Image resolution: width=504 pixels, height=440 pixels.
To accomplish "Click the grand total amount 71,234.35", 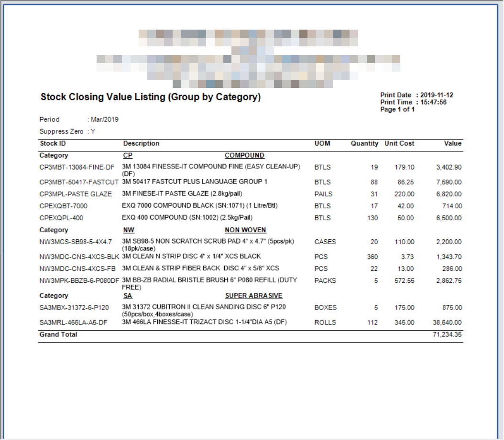I will coord(447,334).
